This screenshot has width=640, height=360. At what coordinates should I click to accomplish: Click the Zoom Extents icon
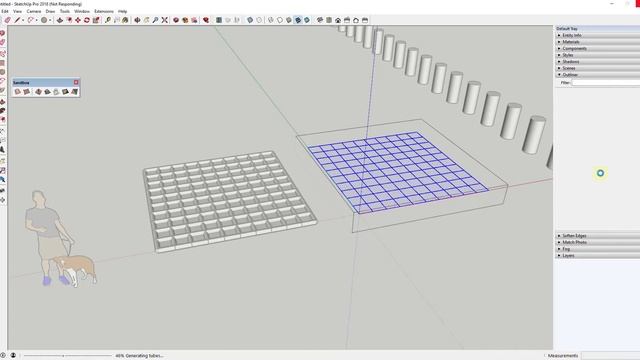(x=164, y=20)
